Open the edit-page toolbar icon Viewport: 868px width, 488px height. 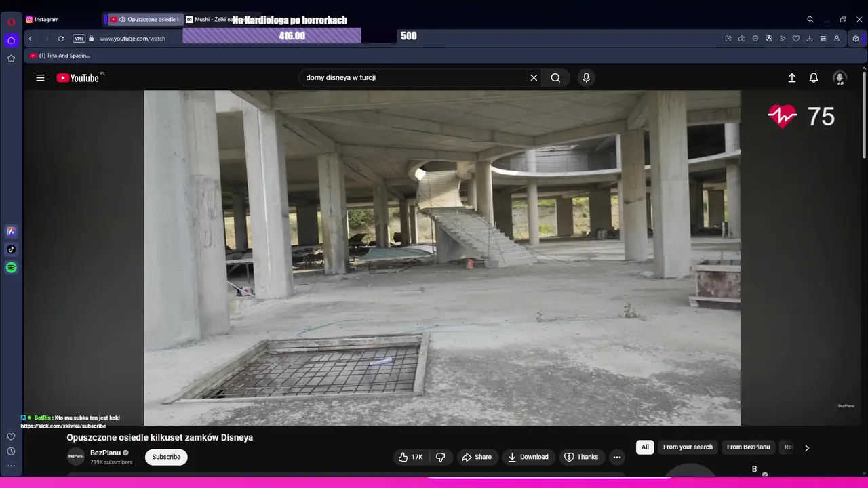click(728, 39)
